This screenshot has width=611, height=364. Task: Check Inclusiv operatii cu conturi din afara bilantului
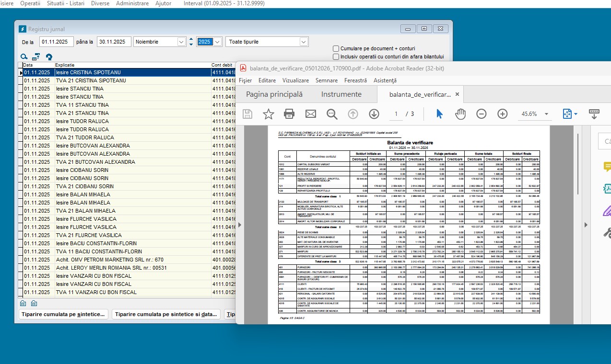[336, 57]
